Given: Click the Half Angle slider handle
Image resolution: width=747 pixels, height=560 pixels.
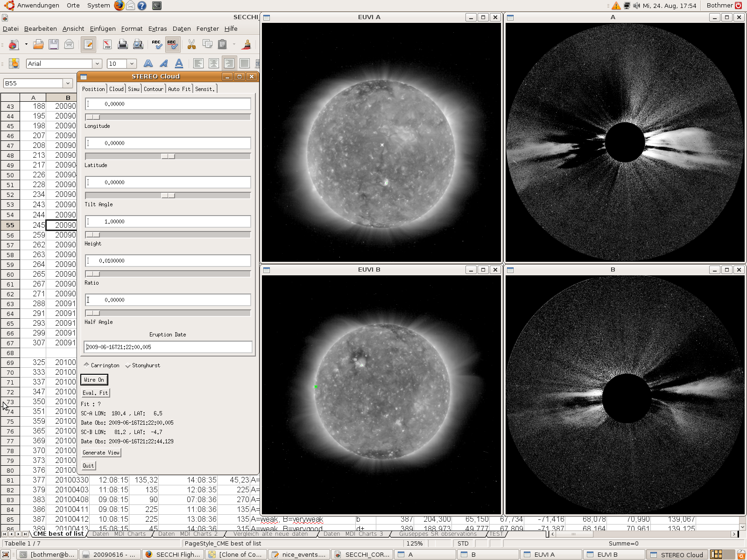Looking at the screenshot, I should [x=93, y=313].
